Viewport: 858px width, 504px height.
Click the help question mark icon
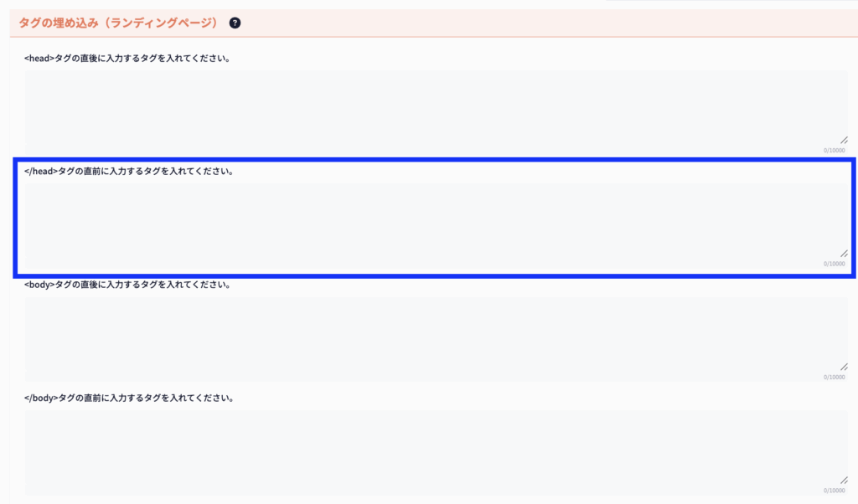click(235, 23)
